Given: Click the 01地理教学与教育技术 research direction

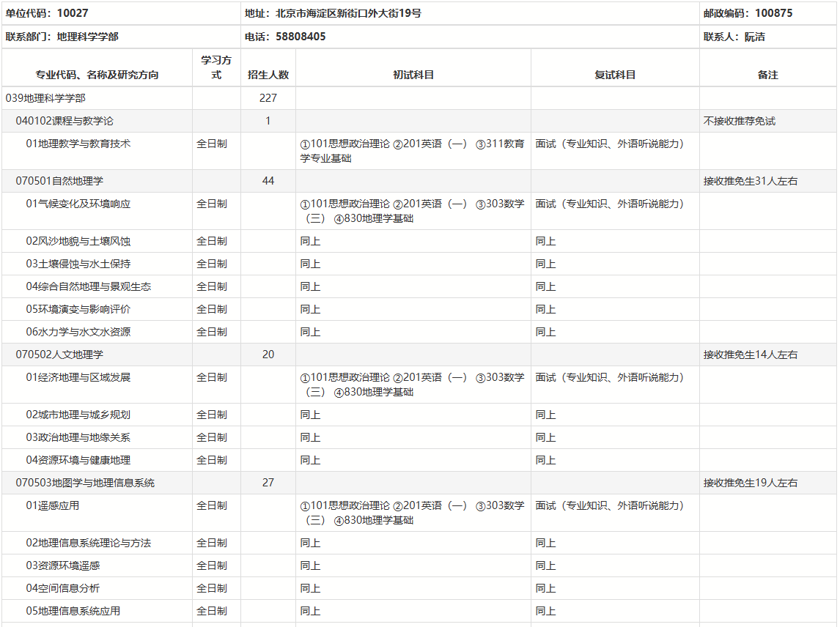Looking at the screenshot, I should pos(78,144).
